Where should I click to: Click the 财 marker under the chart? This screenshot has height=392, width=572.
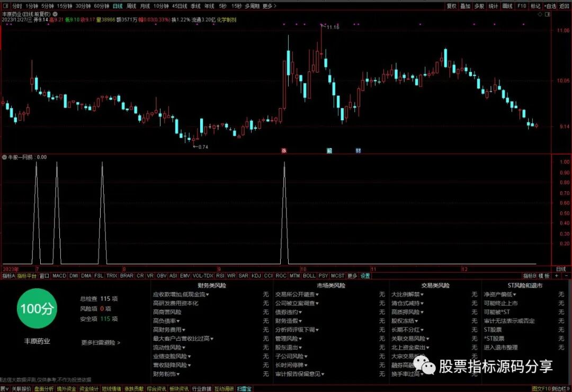358,151
